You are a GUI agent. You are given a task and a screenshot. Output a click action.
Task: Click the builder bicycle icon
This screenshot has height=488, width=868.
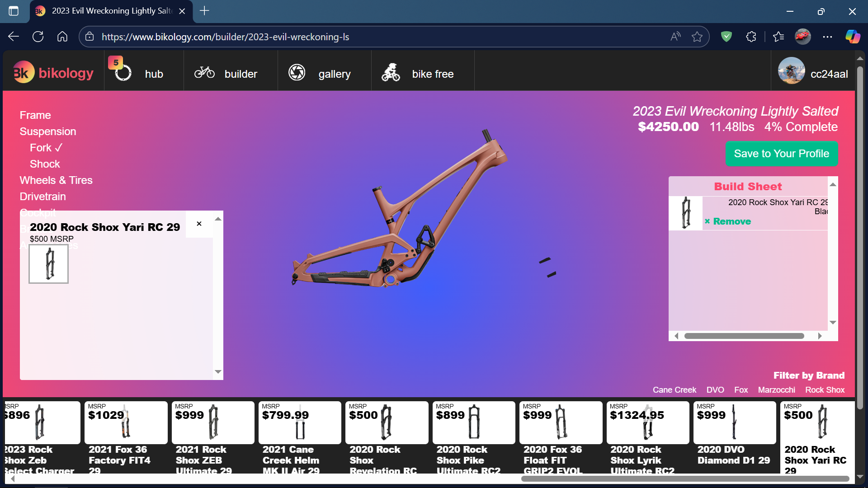(x=204, y=72)
